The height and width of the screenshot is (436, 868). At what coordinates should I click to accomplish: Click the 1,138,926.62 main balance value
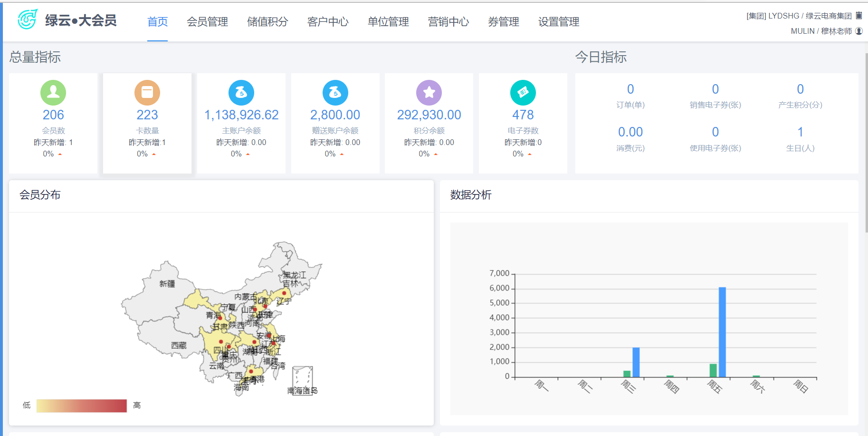(241, 115)
